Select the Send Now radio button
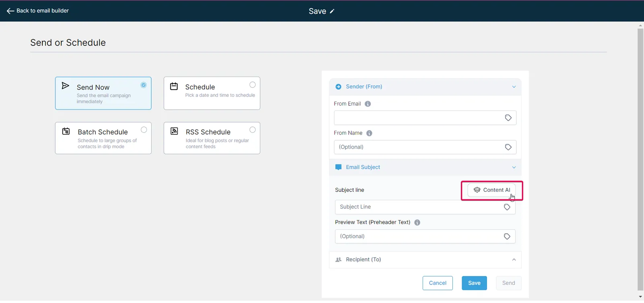Viewport: 644px width, 303px height. point(144,85)
